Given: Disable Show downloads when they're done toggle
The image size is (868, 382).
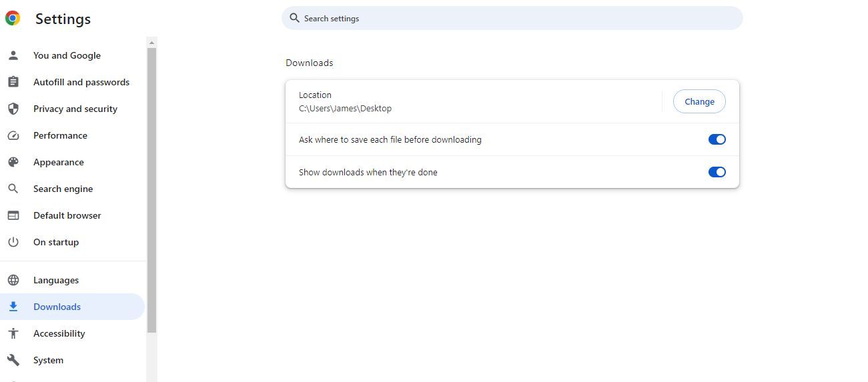Looking at the screenshot, I should click(x=717, y=172).
